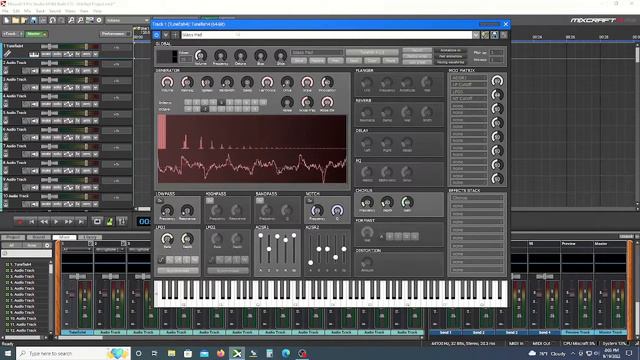Open the Volume automation dropdown in the toolbar
This screenshot has width=640, height=360.
pos(127,20)
